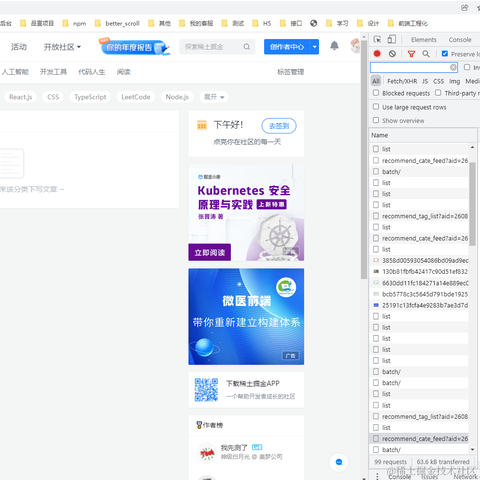Click the network list scroll-down arrow
Image resolution: width=480 pixels, height=480 pixels.
(x=472, y=449)
